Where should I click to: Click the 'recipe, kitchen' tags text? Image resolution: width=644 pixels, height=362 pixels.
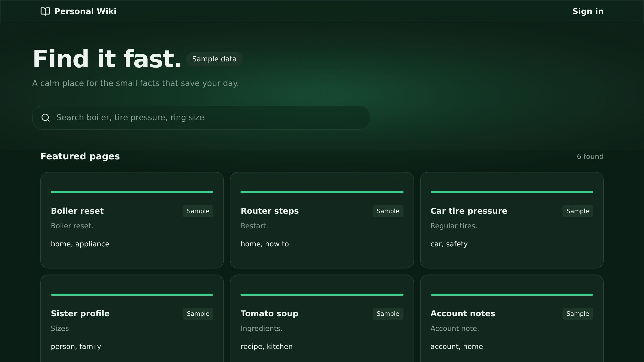[x=267, y=347]
